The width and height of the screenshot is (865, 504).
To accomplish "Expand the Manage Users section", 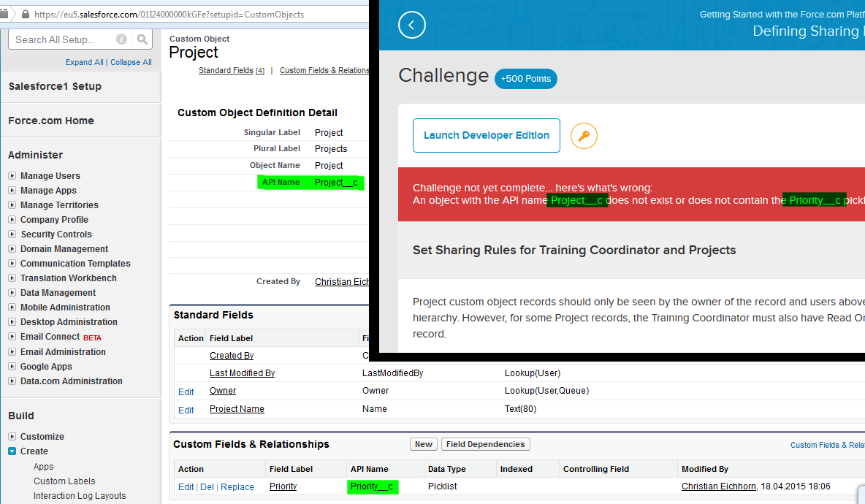I will pyautogui.click(x=12, y=176).
